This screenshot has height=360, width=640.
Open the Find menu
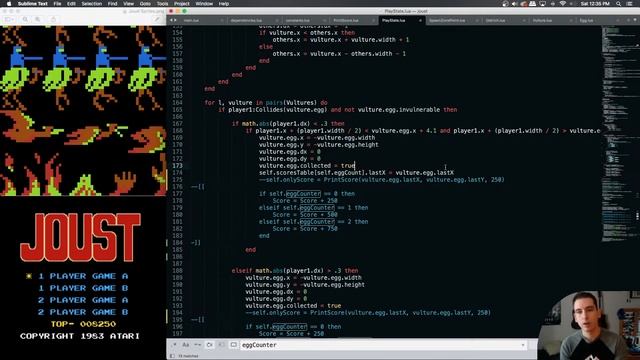pyautogui.click(x=112, y=4)
